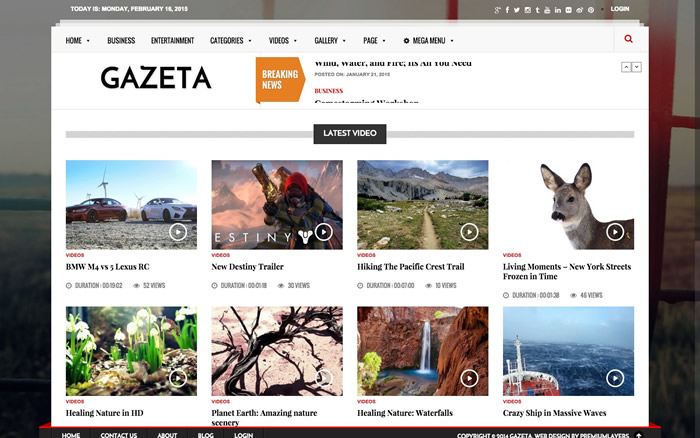Screen dimensions: 700x438
Task: Click Videos tag above BMW M4 title
Action: tap(75, 255)
